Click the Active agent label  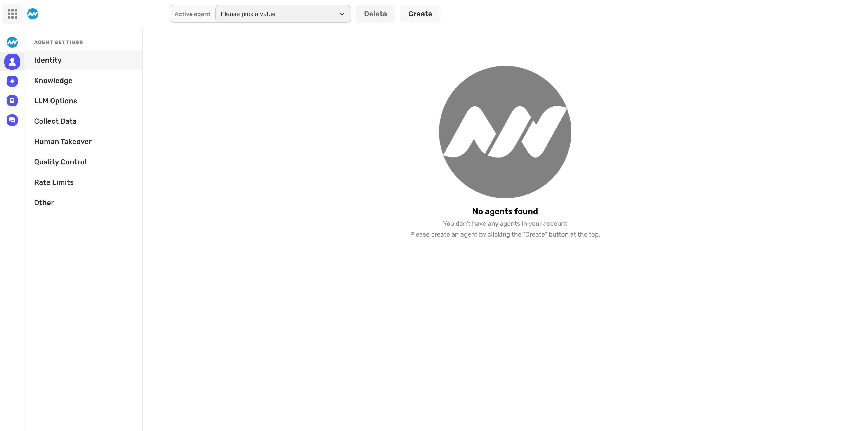click(192, 14)
